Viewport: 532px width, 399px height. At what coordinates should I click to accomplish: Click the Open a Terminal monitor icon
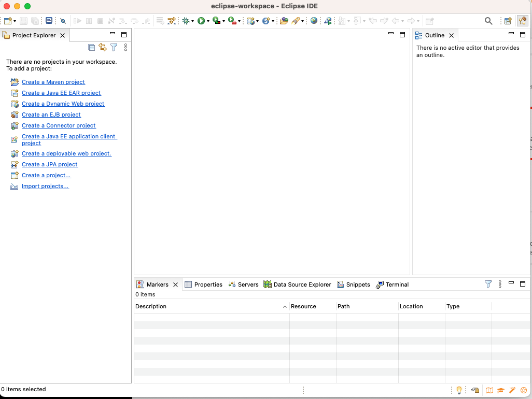(x=49, y=21)
